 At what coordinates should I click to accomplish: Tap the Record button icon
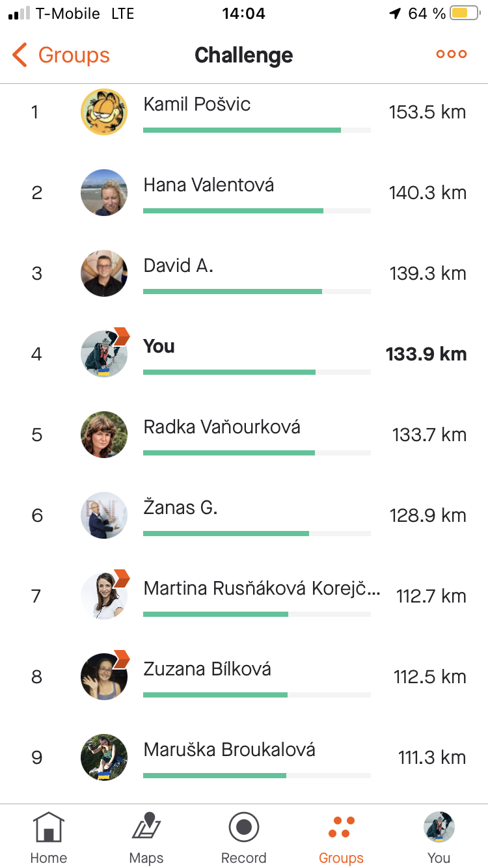click(244, 828)
